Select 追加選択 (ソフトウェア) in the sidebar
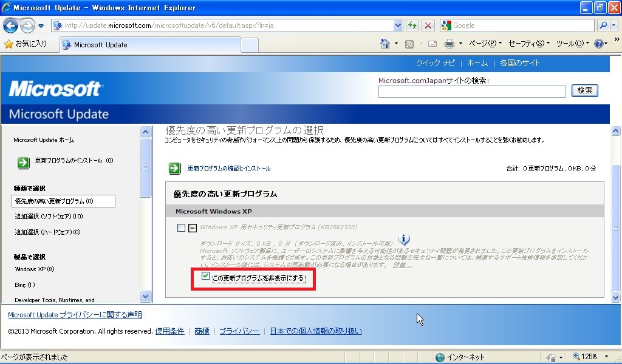This screenshot has width=622, height=364. click(x=49, y=217)
